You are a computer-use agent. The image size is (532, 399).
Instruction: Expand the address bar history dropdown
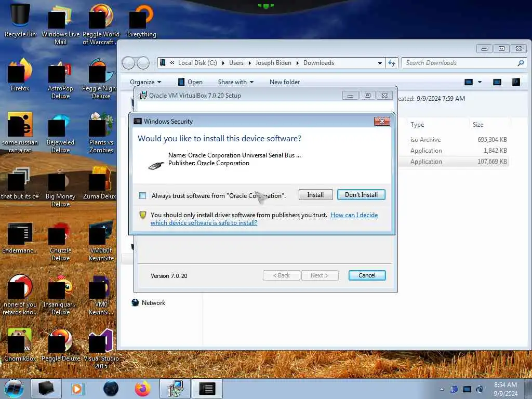click(380, 63)
